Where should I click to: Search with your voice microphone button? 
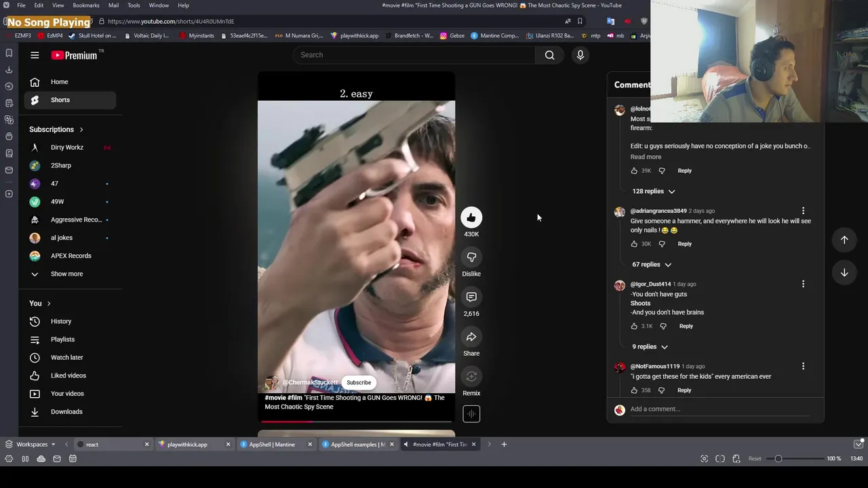(x=580, y=55)
